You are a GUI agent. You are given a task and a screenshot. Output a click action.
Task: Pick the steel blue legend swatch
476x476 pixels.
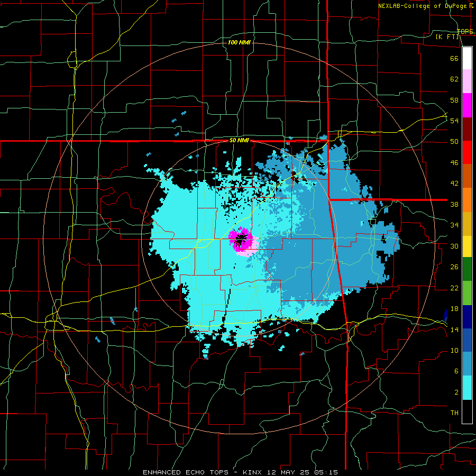tap(467, 364)
